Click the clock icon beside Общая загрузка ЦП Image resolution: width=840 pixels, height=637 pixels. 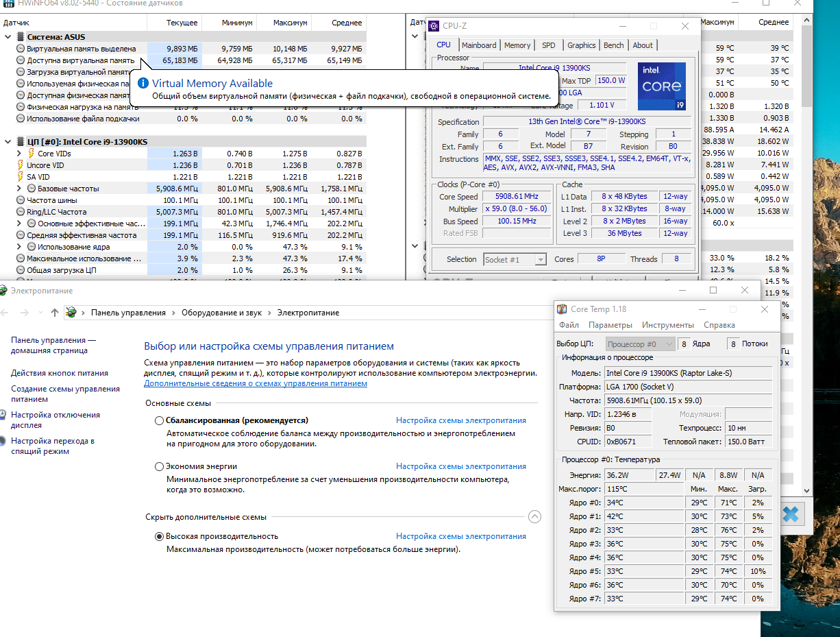tap(21, 270)
